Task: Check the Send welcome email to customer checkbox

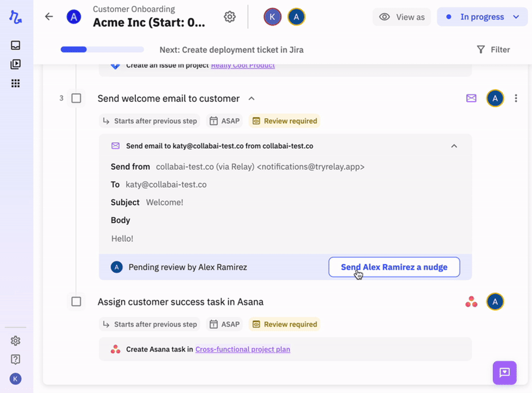Action: point(76,98)
